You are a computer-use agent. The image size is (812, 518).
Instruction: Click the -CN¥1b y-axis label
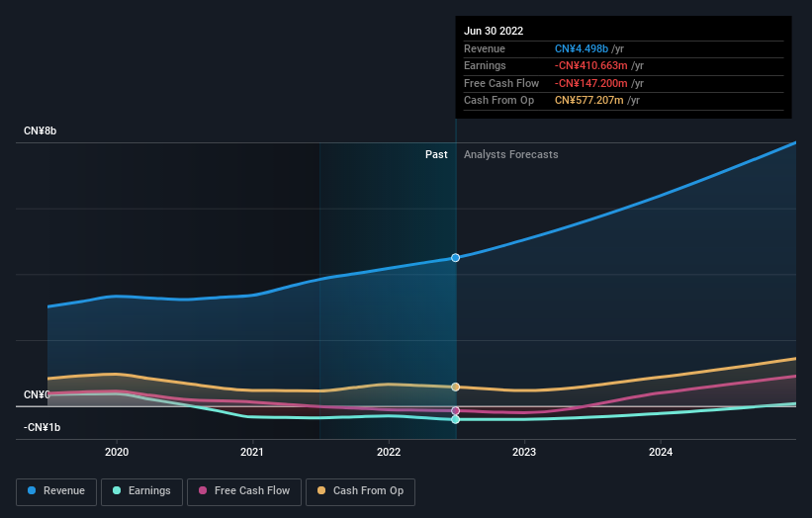pyautogui.click(x=42, y=427)
